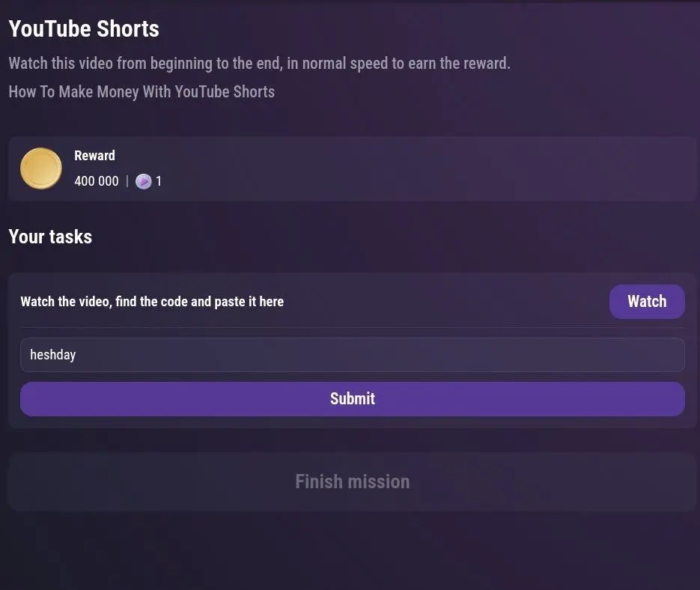Click the video title How To Make Money

pyautogui.click(x=141, y=91)
